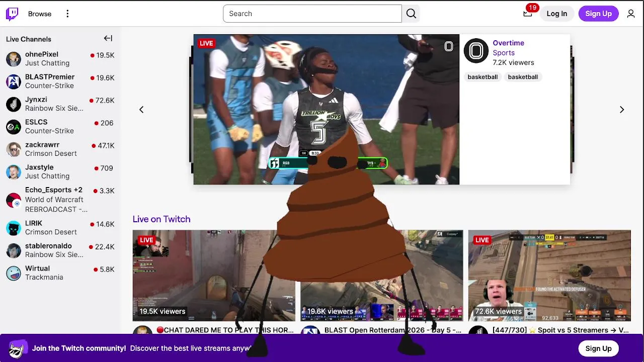The width and height of the screenshot is (644, 362).
Task: Open the Twitch home logo
Action: click(x=12, y=14)
